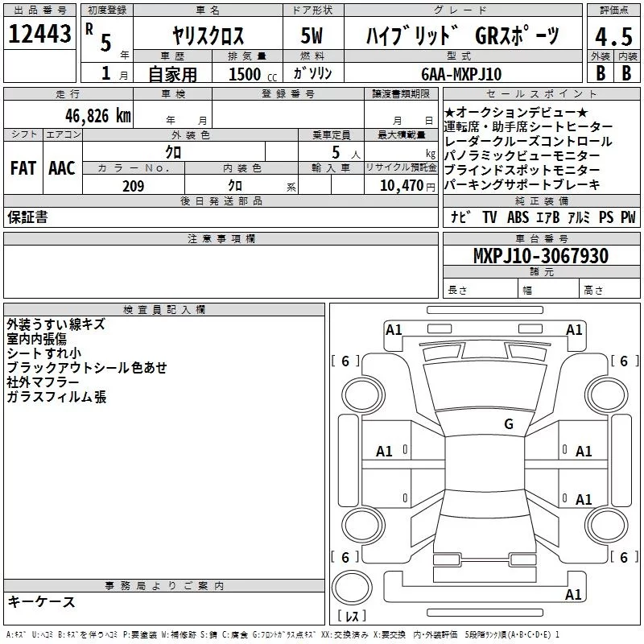Viewport: 644px width, 644px height.
Task: Select inspector note 室内内張傷
Action: click(x=36, y=339)
